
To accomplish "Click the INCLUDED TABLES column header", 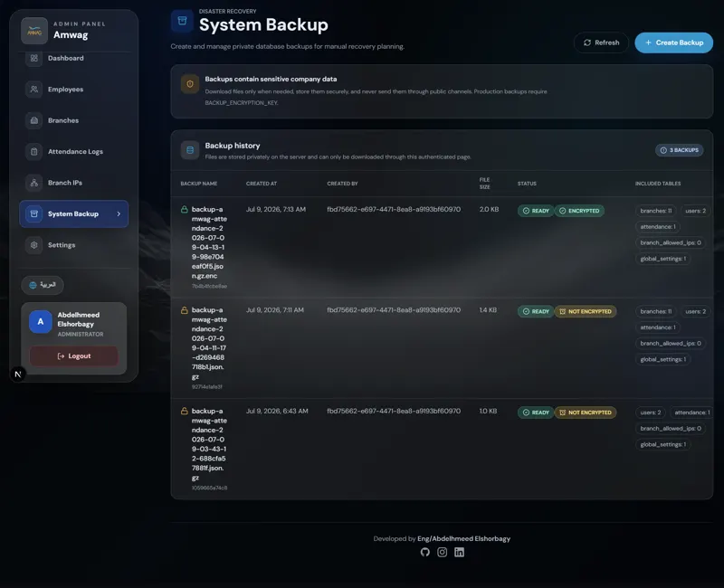I will pos(658,184).
